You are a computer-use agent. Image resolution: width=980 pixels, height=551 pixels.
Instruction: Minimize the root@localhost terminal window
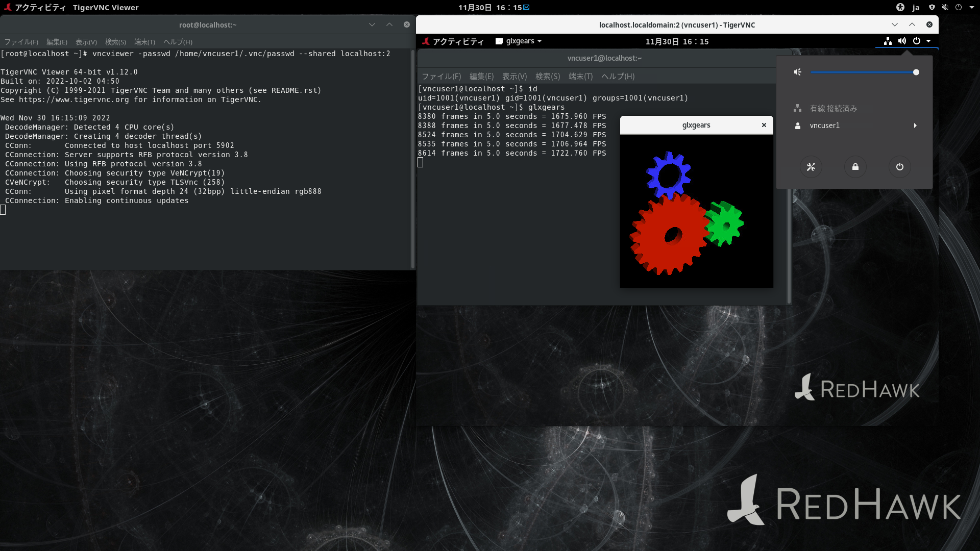coord(372,24)
